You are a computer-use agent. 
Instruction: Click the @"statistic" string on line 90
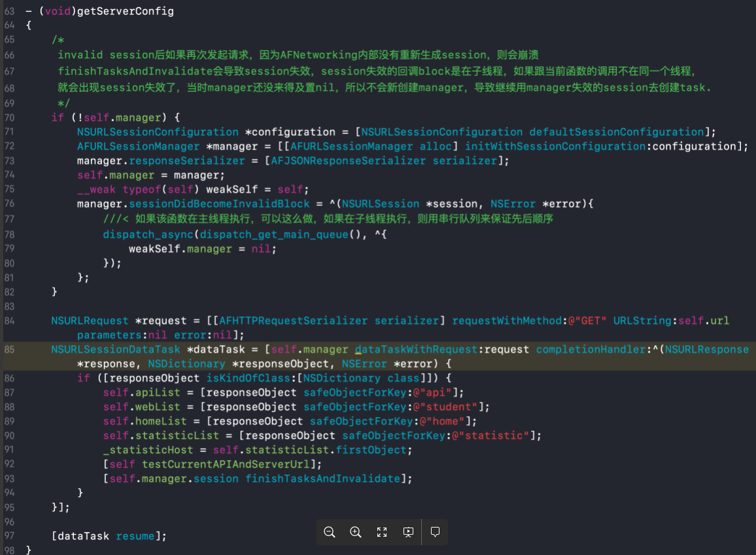[490, 435]
